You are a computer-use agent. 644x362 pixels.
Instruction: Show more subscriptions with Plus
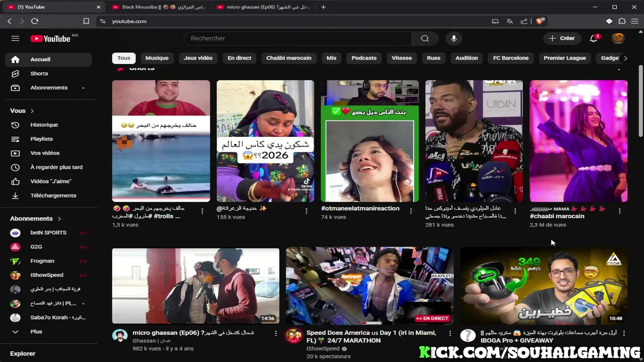pyautogui.click(x=48, y=332)
